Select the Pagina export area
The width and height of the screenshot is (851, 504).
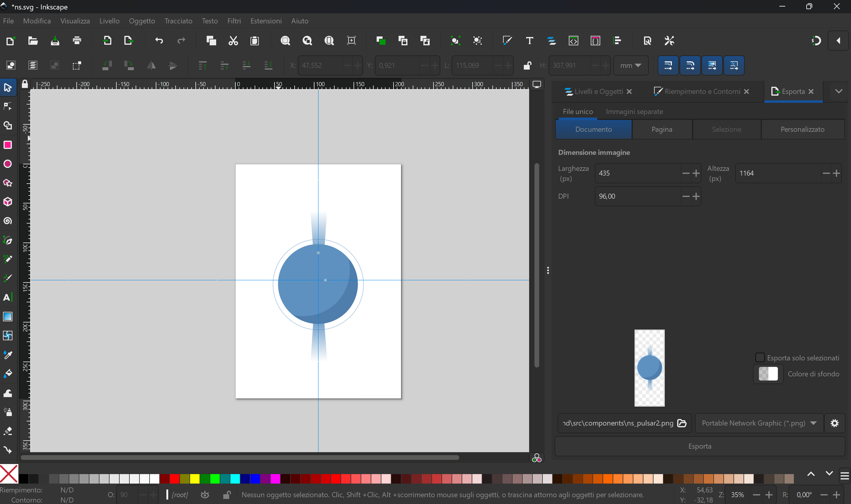(662, 129)
